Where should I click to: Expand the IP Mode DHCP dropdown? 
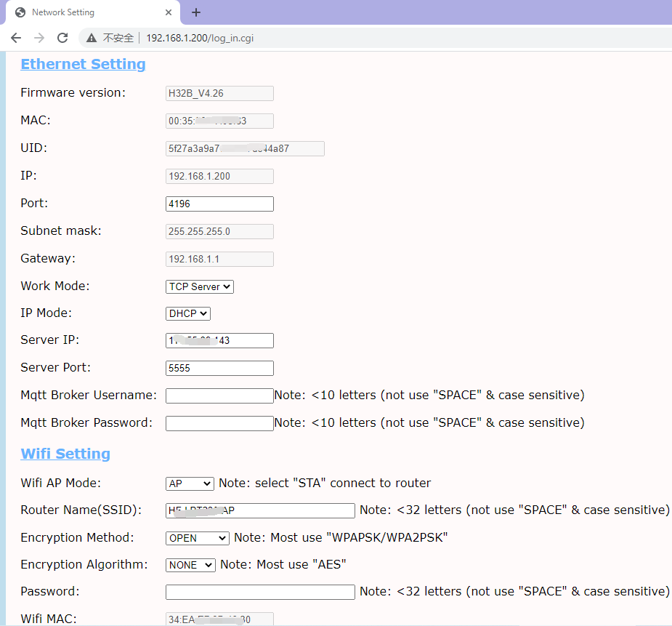pos(188,313)
